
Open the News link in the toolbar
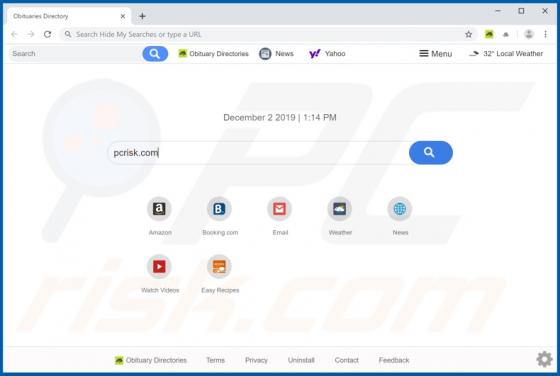coord(276,54)
